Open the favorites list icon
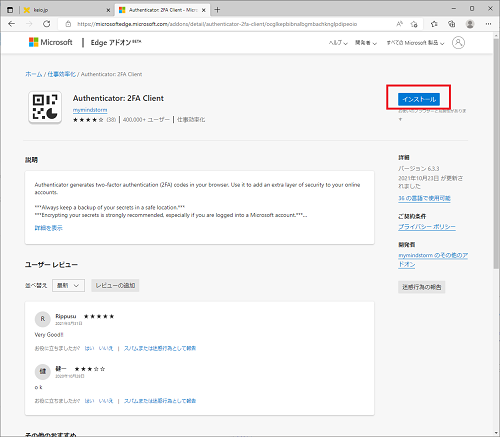500x437 pixels. [434, 24]
